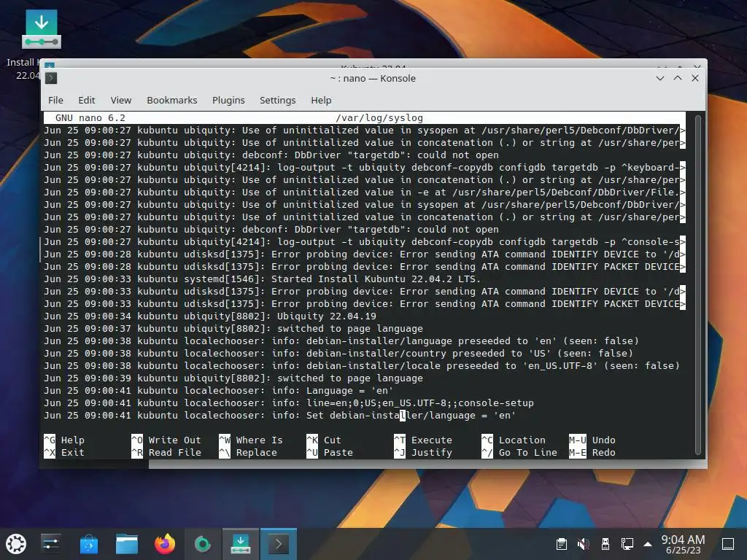Screen dimensions: 747x560
Task: Click the Konsole vertical scrollbar
Action: point(698,285)
